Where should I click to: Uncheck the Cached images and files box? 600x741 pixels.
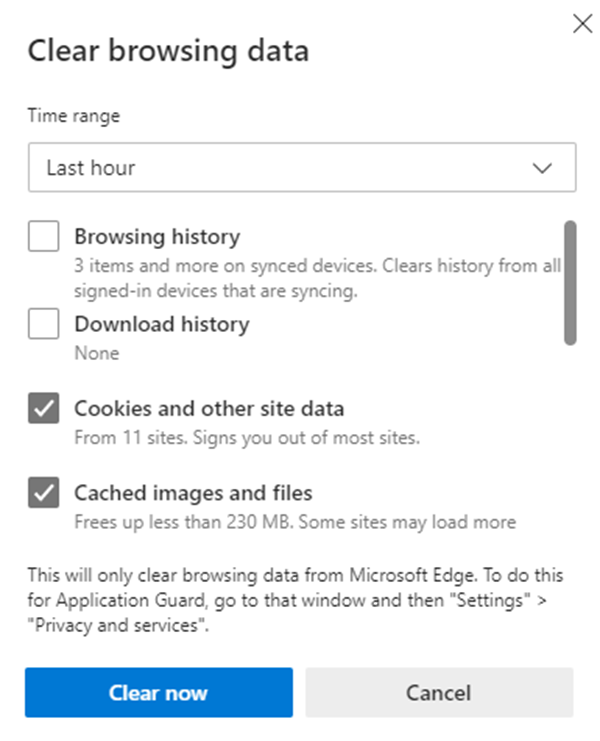coord(44,492)
